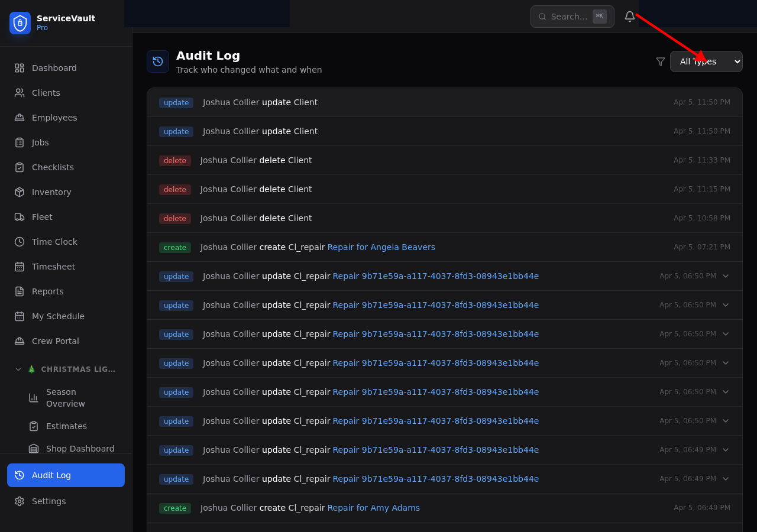The image size is (757, 532).
Task: Click into the Search field
Action: [x=568, y=17]
